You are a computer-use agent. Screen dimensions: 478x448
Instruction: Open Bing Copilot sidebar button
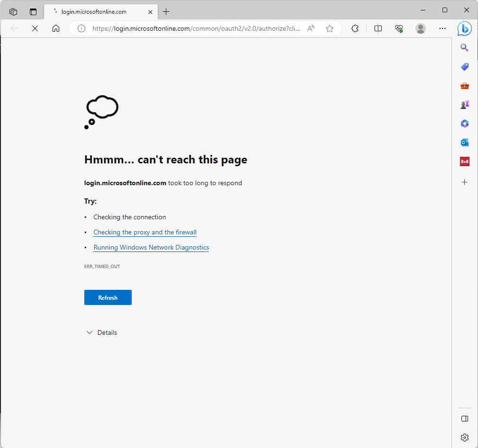(465, 28)
